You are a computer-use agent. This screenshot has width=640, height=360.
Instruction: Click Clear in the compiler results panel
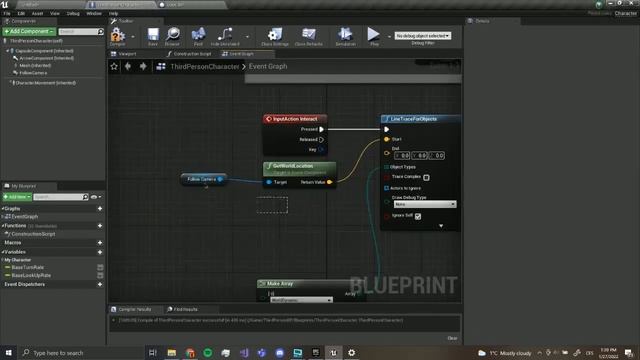pos(452,338)
